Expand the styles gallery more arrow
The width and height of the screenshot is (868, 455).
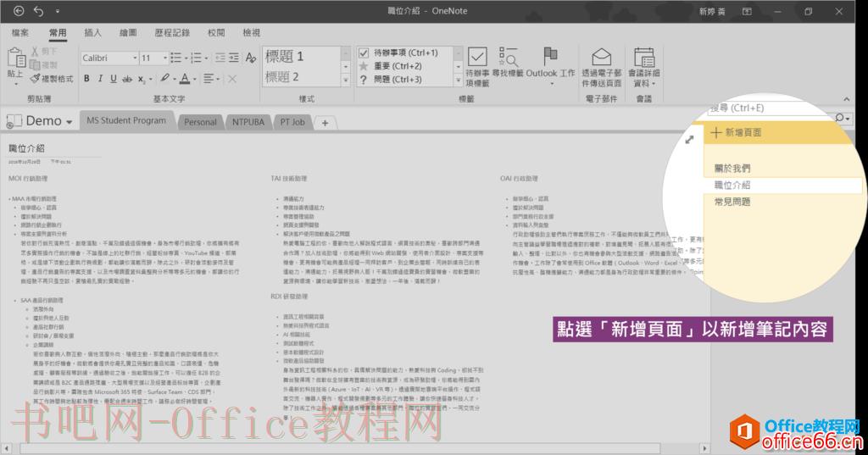tap(346, 80)
